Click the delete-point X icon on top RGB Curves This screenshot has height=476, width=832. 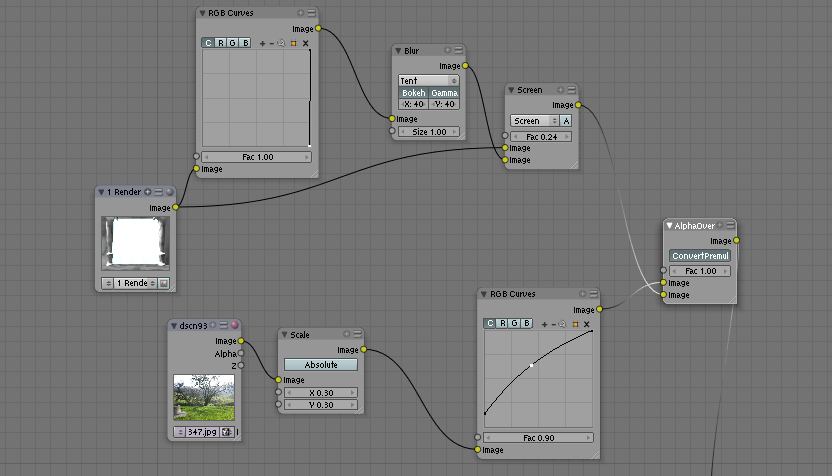pyautogui.click(x=305, y=43)
